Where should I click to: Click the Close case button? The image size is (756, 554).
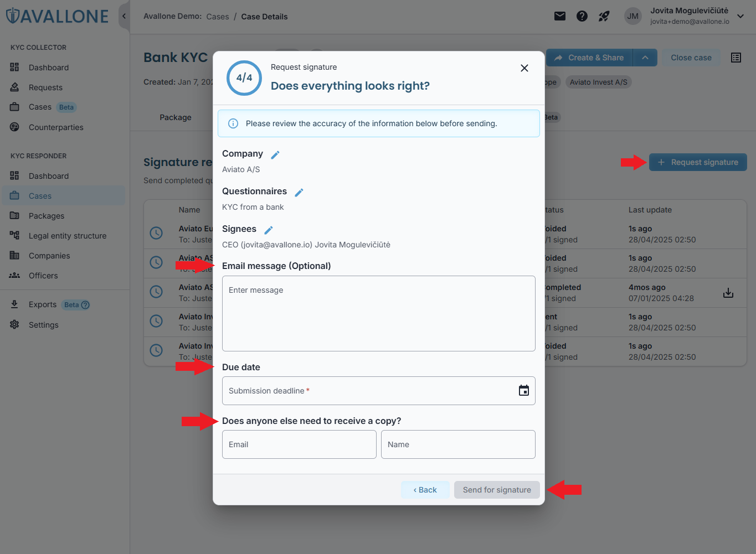(x=691, y=58)
